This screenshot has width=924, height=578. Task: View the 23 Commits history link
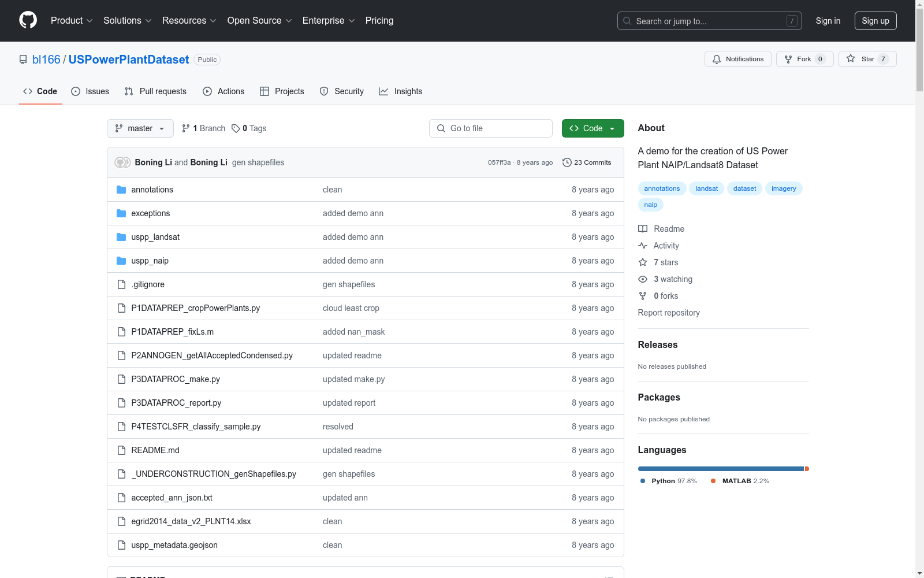point(587,162)
